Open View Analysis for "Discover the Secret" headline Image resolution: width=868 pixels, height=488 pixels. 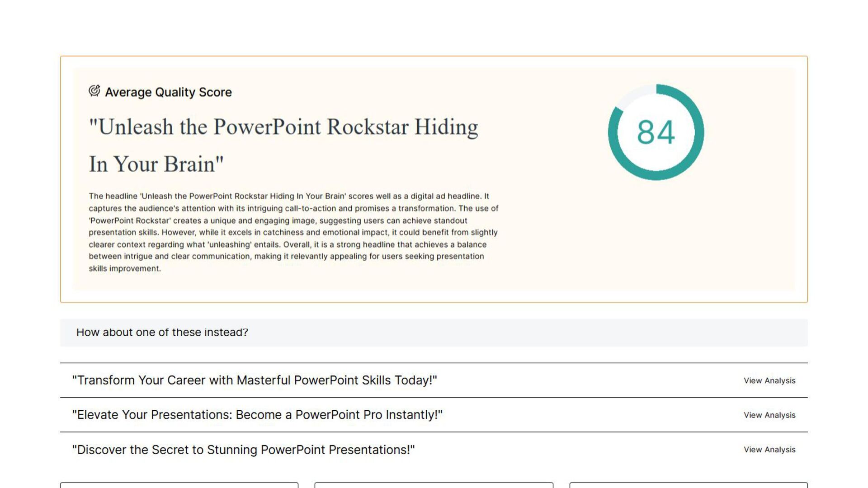tap(769, 450)
